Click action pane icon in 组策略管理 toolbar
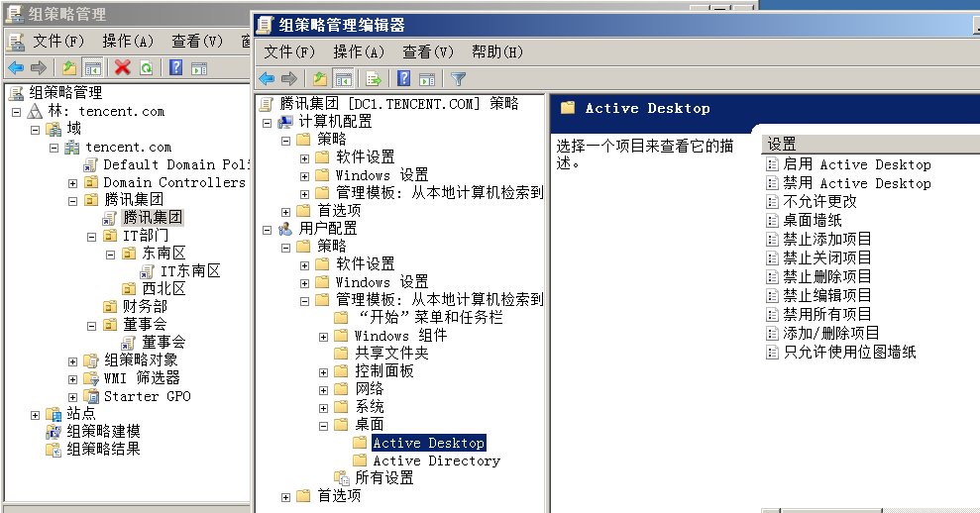 pos(199,67)
